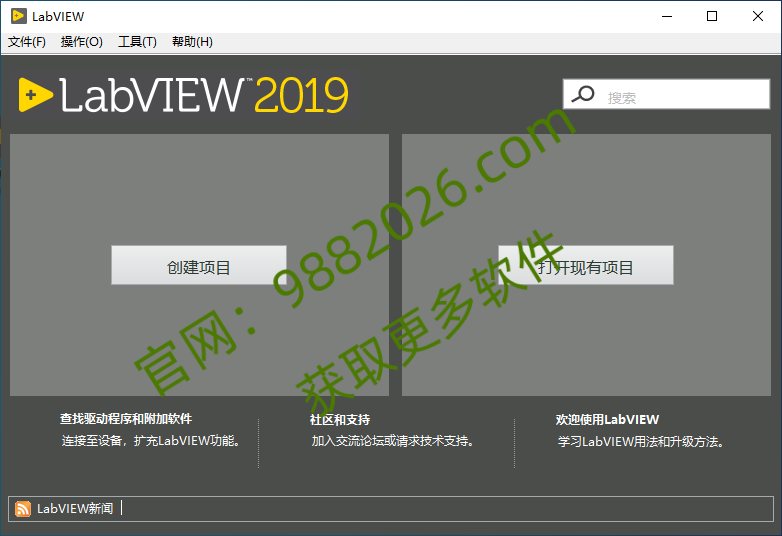
Task: Minimize the LabVIEW window
Action: pyautogui.click(x=667, y=16)
